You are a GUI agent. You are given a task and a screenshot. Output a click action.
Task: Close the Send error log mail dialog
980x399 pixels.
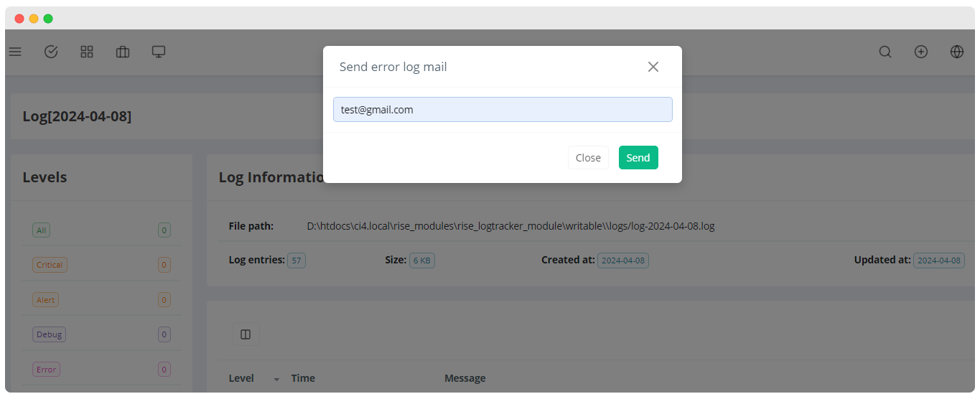click(x=653, y=67)
